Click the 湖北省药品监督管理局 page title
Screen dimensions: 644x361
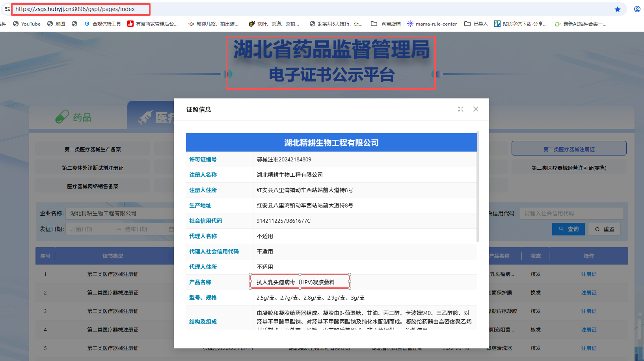click(331, 50)
